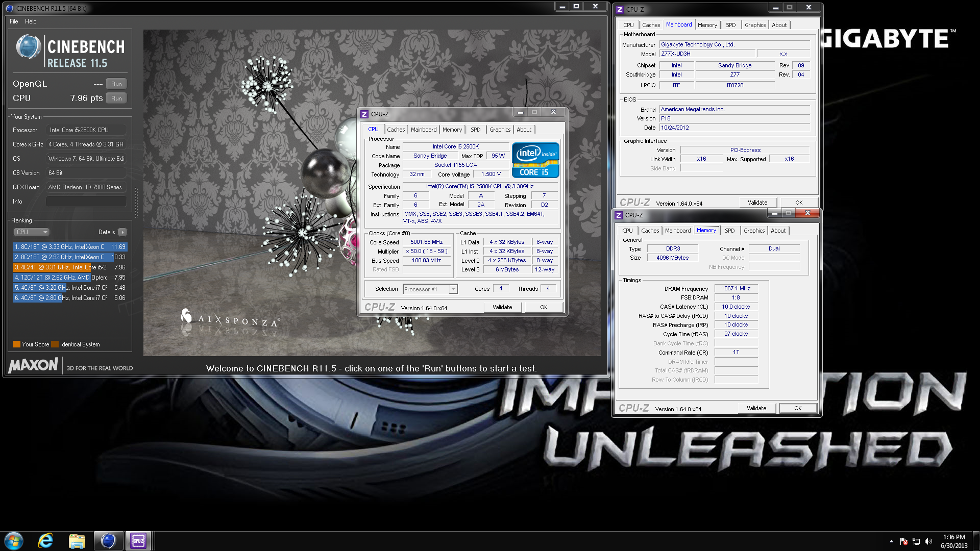This screenshot has width=980, height=551.
Task: Click Intel Core i5 logo badge
Action: coord(535,160)
